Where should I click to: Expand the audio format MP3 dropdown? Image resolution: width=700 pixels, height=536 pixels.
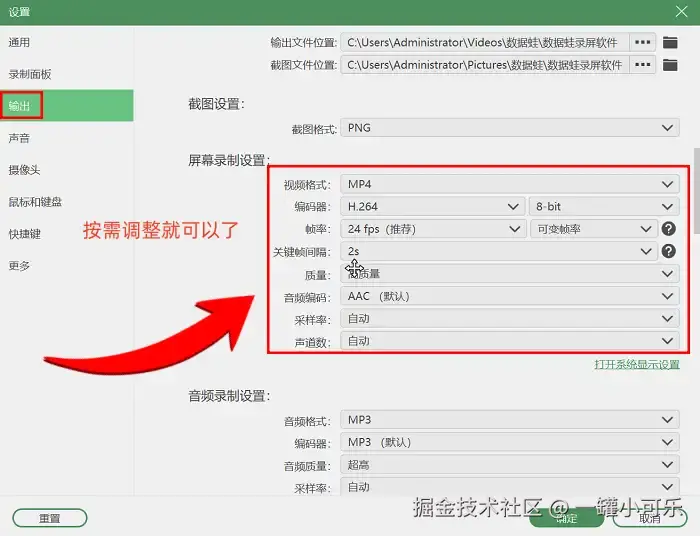point(510,420)
